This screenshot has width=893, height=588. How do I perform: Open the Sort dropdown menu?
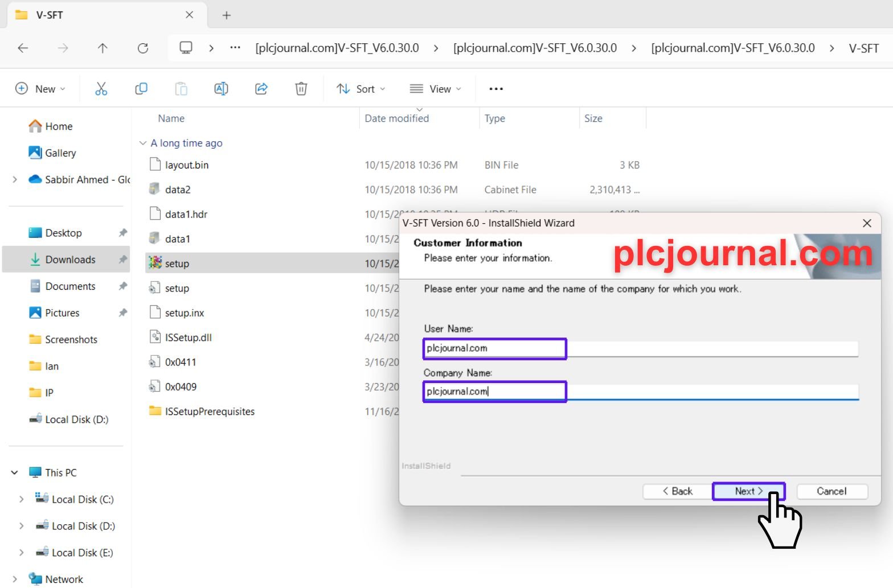[361, 89]
